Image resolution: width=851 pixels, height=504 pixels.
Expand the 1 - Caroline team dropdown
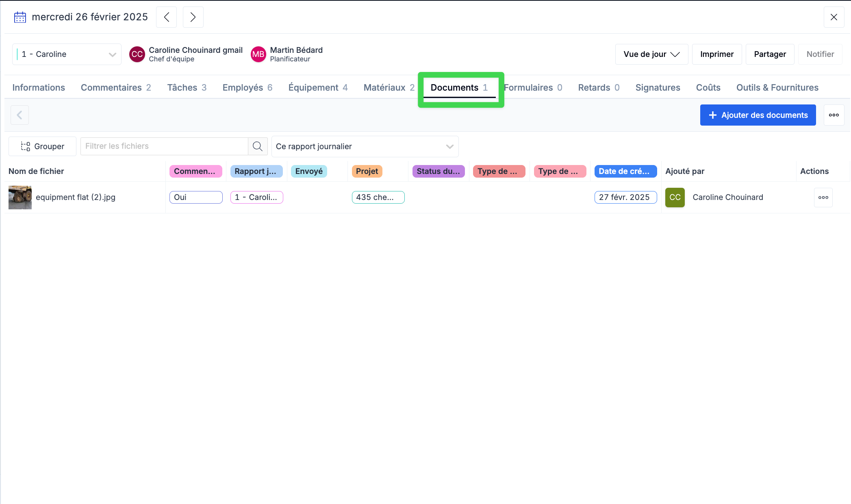(x=67, y=54)
